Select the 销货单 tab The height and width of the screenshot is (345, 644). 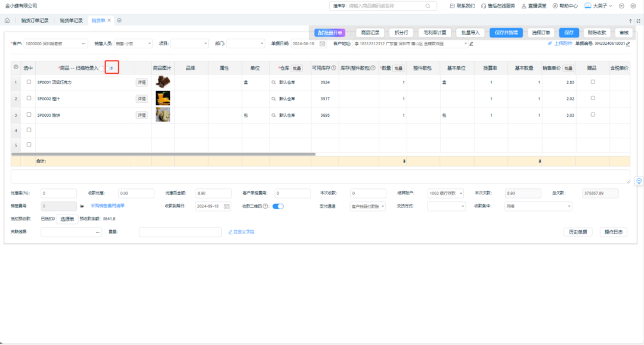point(98,20)
